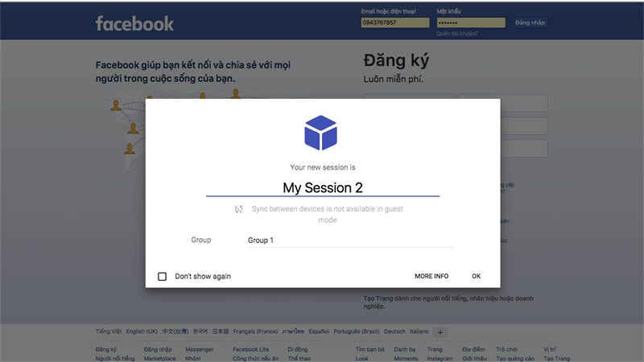Switch language to 中文(台灣)
644x362 pixels.
click(175, 331)
